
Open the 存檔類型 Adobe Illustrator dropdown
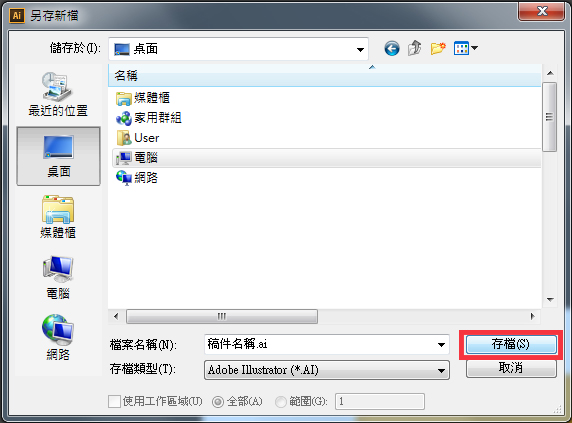coord(327,370)
